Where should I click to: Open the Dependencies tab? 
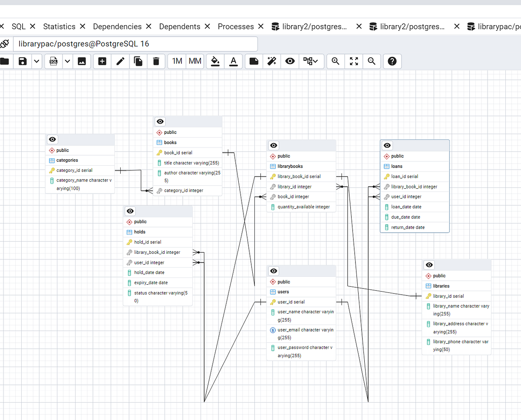tap(117, 26)
